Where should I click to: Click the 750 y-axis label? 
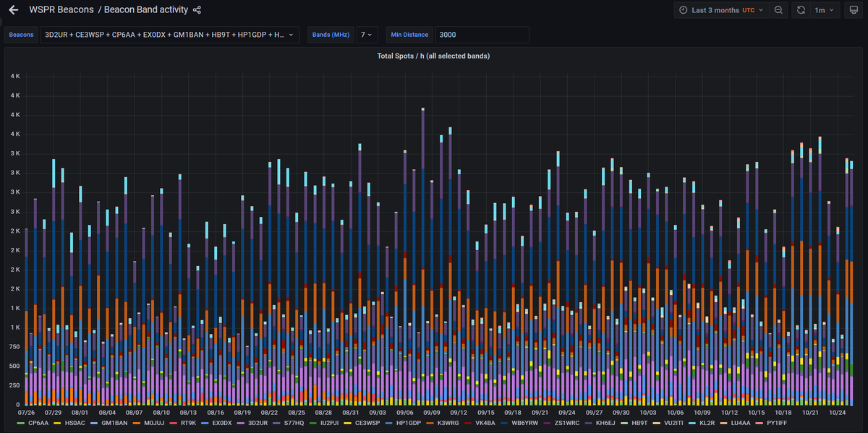[14, 347]
